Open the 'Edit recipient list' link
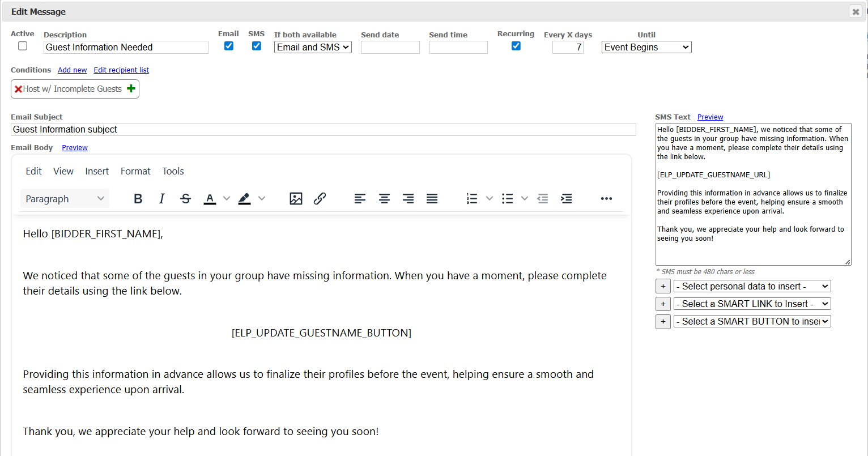The width and height of the screenshot is (868, 456). [121, 70]
